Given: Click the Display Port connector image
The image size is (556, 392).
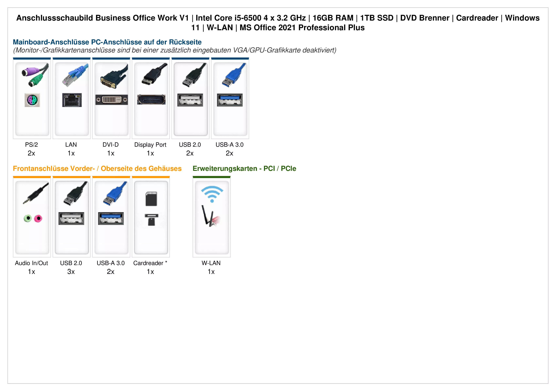Looking at the screenshot, I should [x=151, y=99].
